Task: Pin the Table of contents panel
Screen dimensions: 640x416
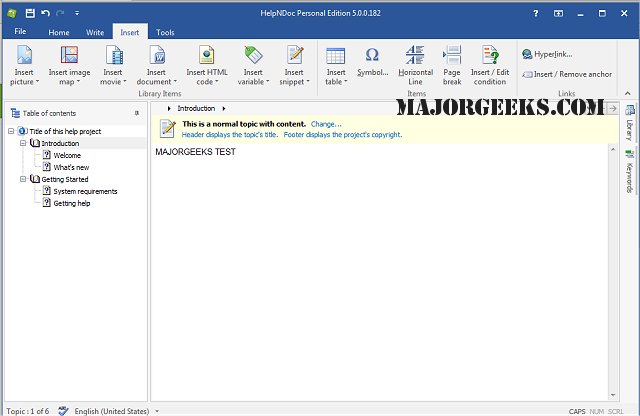Action: coord(137,113)
